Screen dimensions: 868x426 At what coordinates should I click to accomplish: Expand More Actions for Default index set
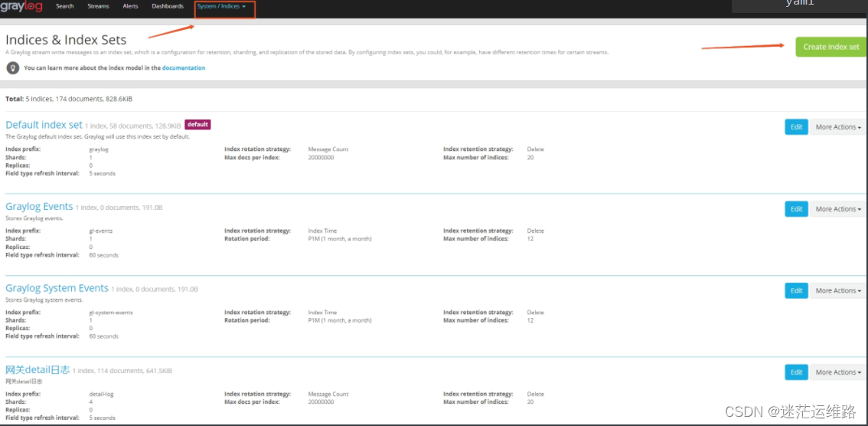click(x=838, y=127)
